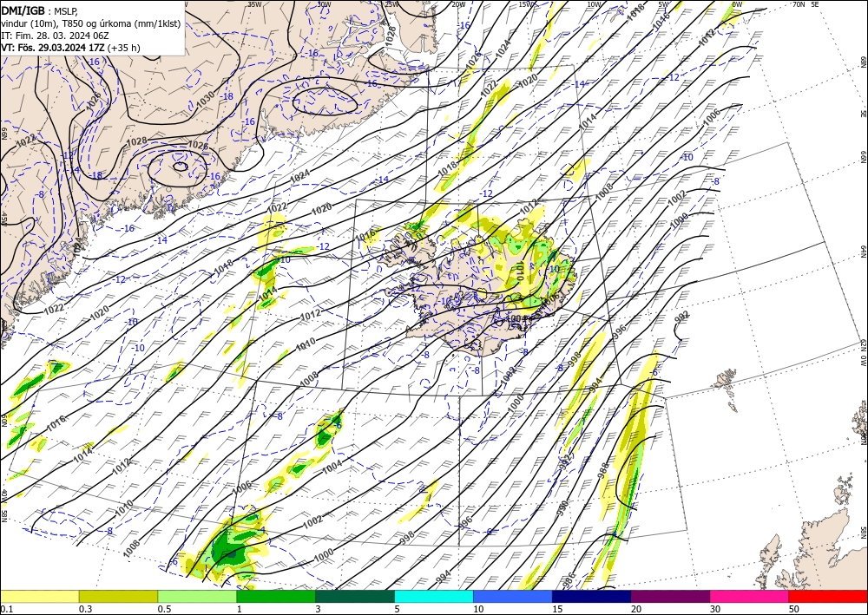The image size is (868, 615).
Task: Click the light green 0.5–1 legend segment
Action: [x=197, y=596]
